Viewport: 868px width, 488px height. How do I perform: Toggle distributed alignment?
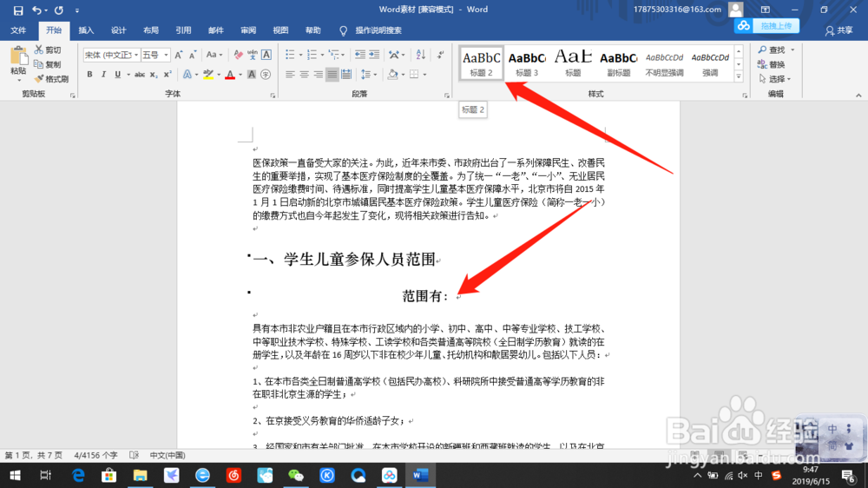[x=346, y=74]
